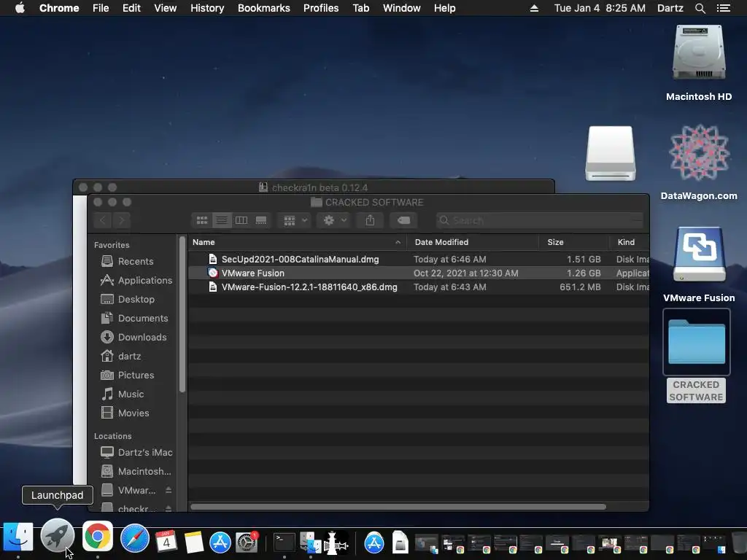Select SecUpd2021-008CatalinaManual.dmg file
747x560 pixels.
(419, 260)
